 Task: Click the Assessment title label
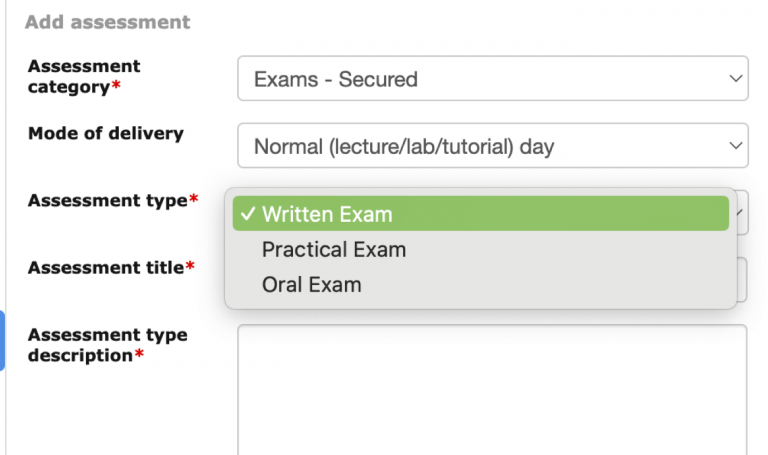[105, 268]
